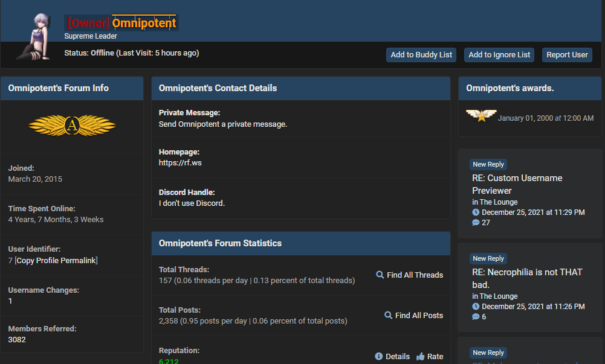Click the reputation score 6,212
Screen dimensions: 605x364
point(169,362)
